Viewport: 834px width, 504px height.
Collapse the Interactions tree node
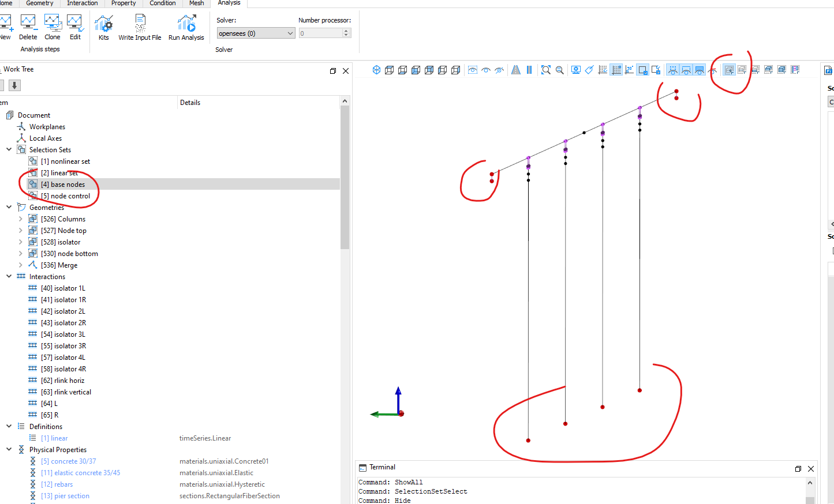point(9,276)
